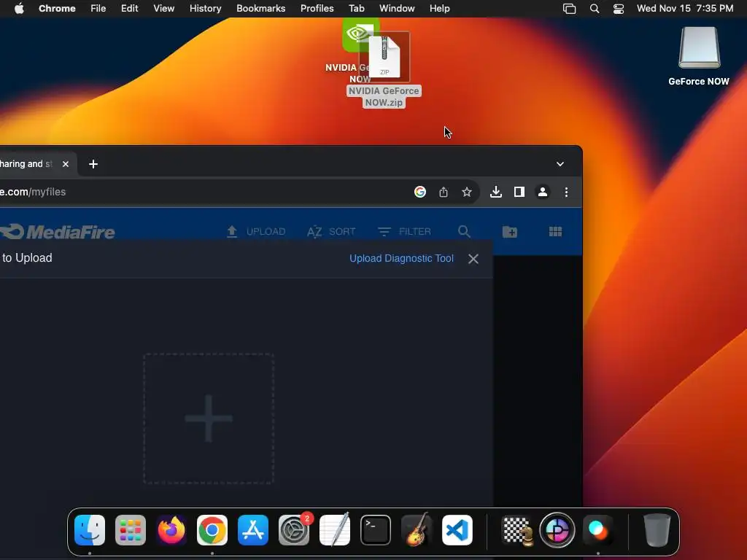Select the file sharing tab
The height and width of the screenshot is (560, 747).
click(x=28, y=164)
